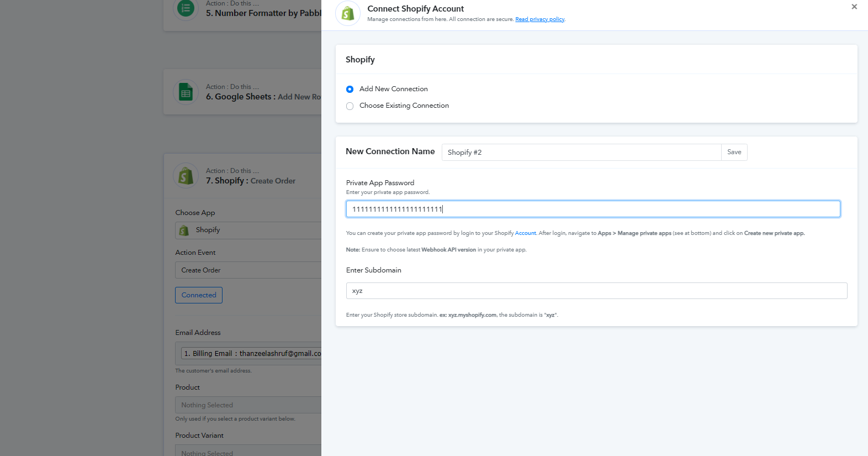Viewport: 868px width, 456px height.
Task: Open the Action Event dropdown showing Create Order
Action: (x=248, y=270)
